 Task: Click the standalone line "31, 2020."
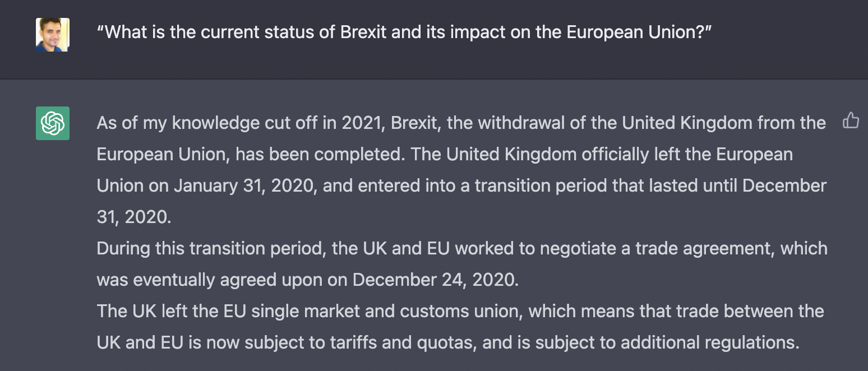click(134, 217)
